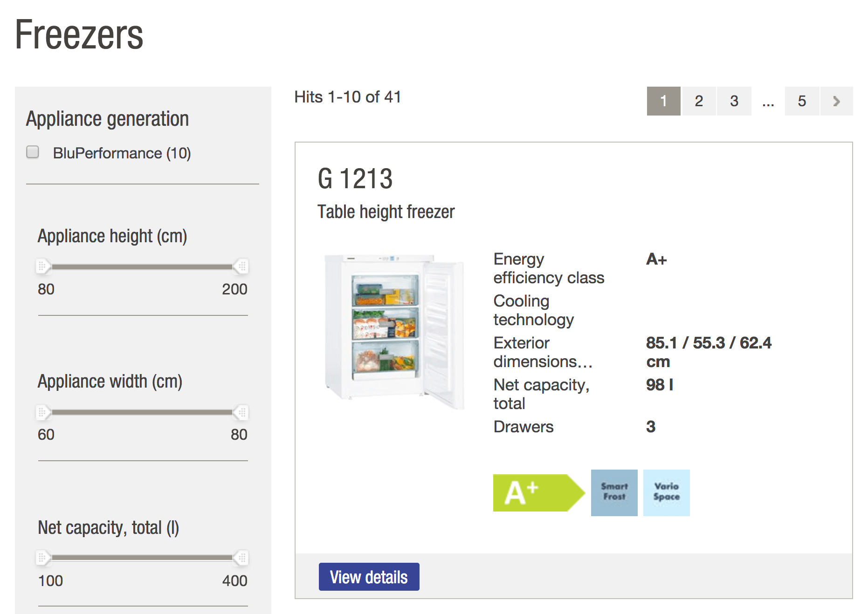Viewport: 868px width, 614px height.
Task: Go to results page 2
Action: click(698, 101)
